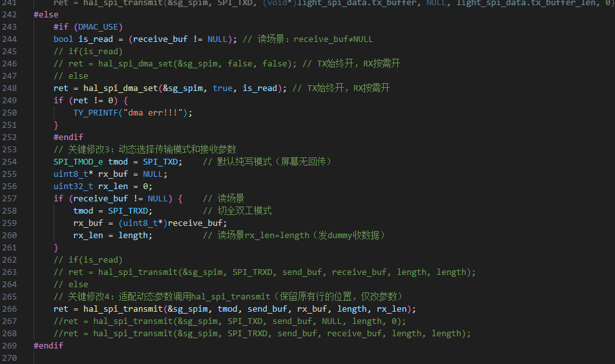Click the final #endif on line 269
This screenshot has width=615, height=364.
click(x=48, y=346)
